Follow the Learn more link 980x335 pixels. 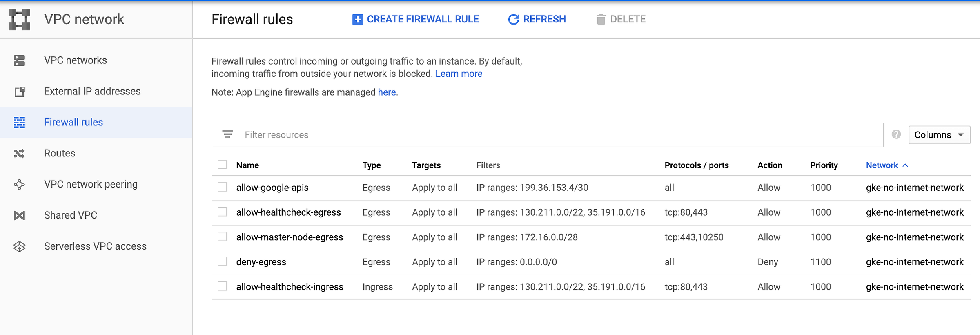pyautogui.click(x=459, y=74)
